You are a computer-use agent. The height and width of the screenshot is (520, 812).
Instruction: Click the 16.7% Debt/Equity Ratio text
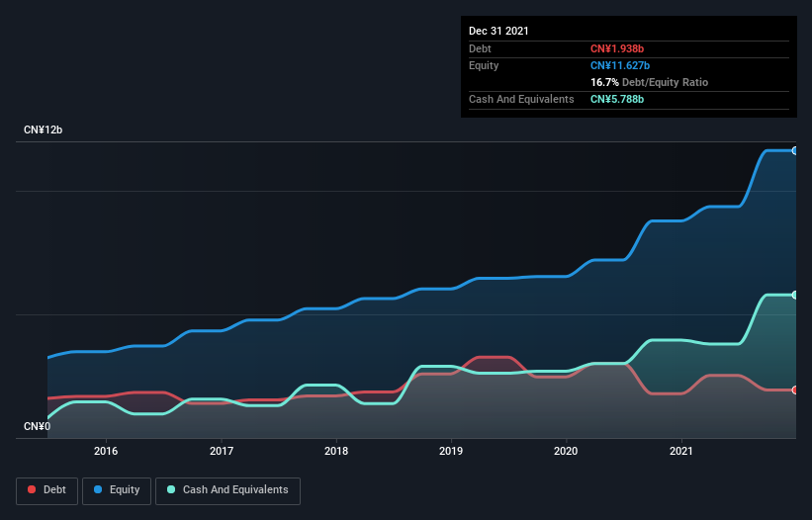click(x=649, y=82)
